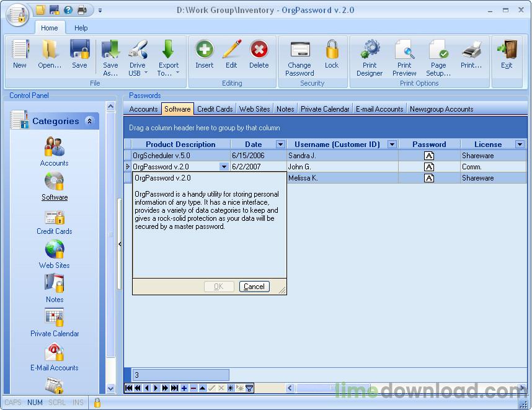532x410 pixels.
Task: Open the Date column filter dropdown
Action: point(281,145)
